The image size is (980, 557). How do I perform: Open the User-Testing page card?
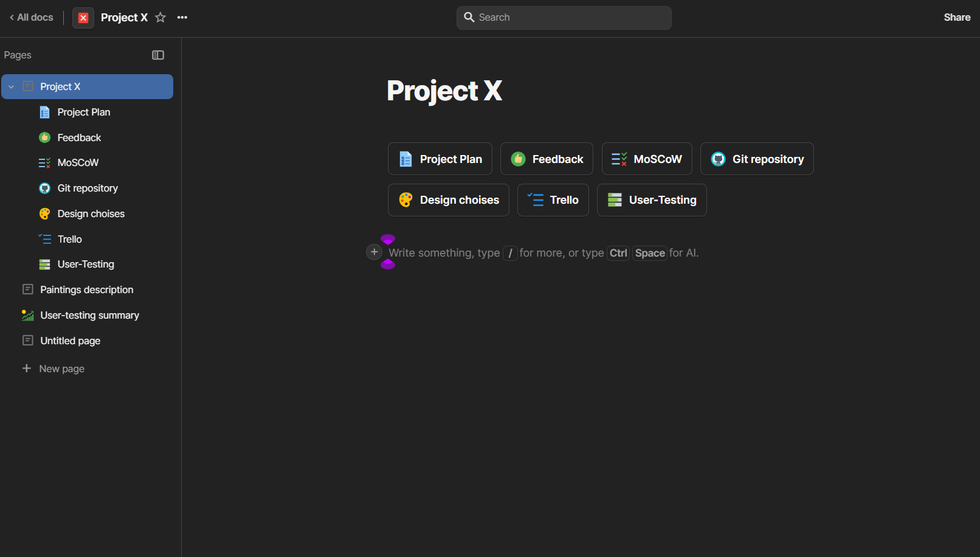click(651, 200)
